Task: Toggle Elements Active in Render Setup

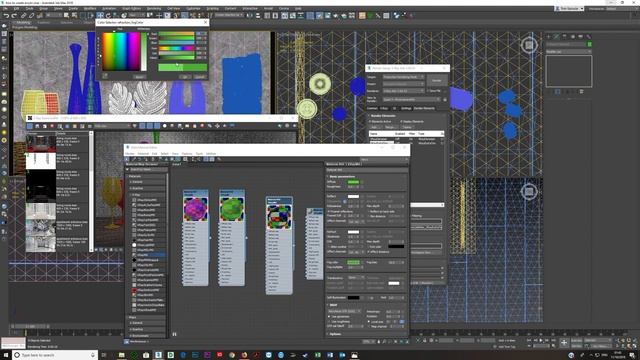Action: click(371, 121)
